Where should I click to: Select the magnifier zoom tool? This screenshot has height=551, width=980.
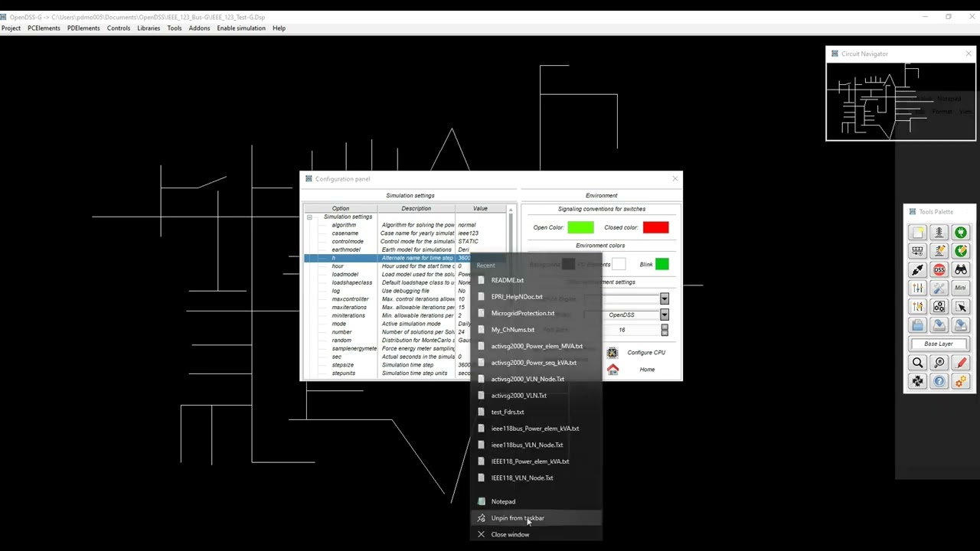[x=917, y=363]
